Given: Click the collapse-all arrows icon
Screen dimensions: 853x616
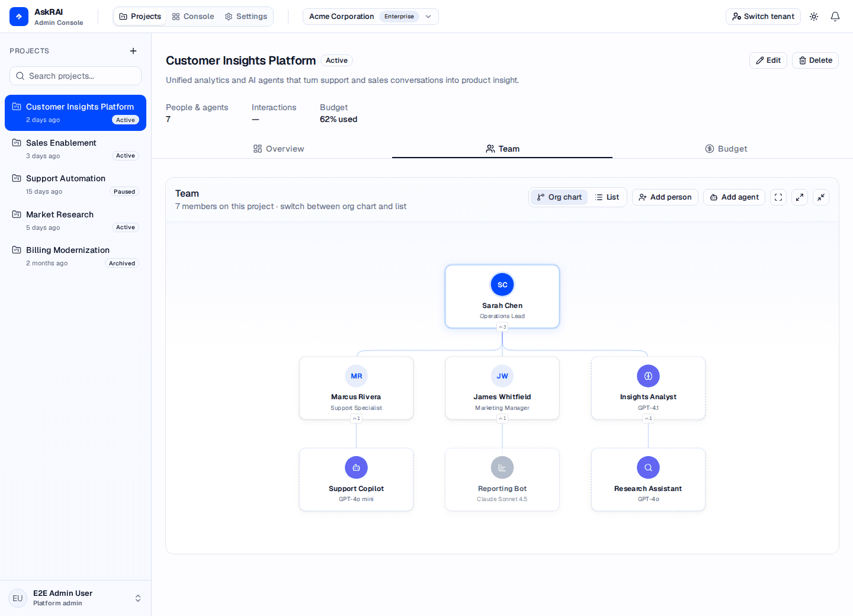Looking at the screenshot, I should [821, 197].
